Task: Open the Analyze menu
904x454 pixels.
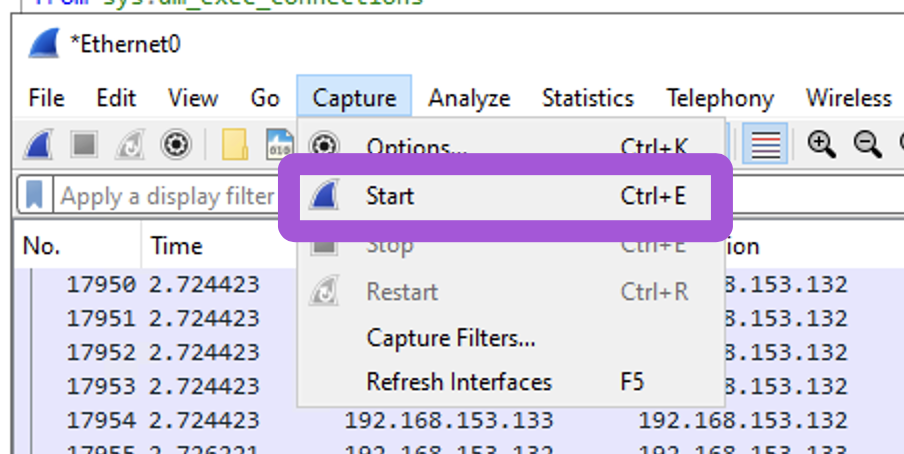Action: coord(469,98)
